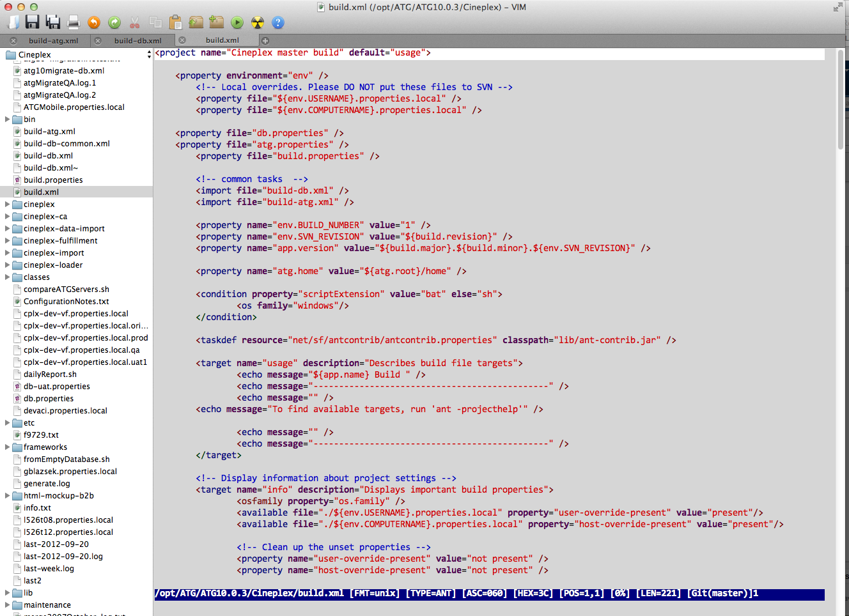Click the Load Session box icon
This screenshot has height=616, width=849.
(x=196, y=22)
